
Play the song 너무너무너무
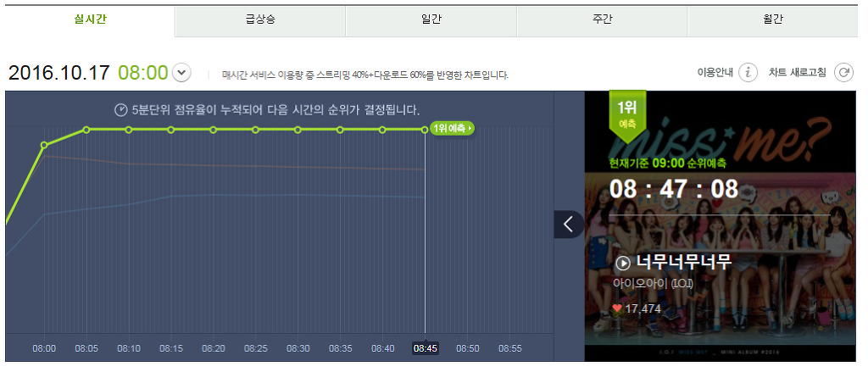tap(623, 262)
